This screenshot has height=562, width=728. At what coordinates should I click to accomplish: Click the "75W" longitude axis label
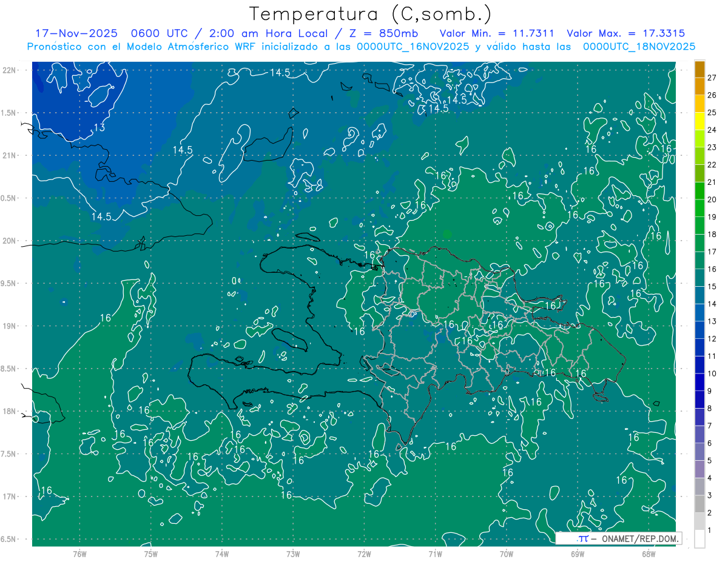tap(151, 554)
